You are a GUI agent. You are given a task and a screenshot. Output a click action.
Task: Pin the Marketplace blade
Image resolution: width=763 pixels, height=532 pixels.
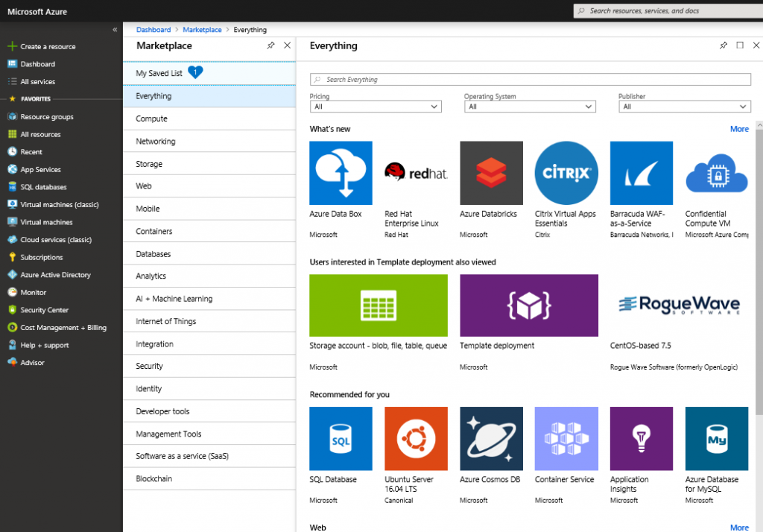(x=270, y=45)
